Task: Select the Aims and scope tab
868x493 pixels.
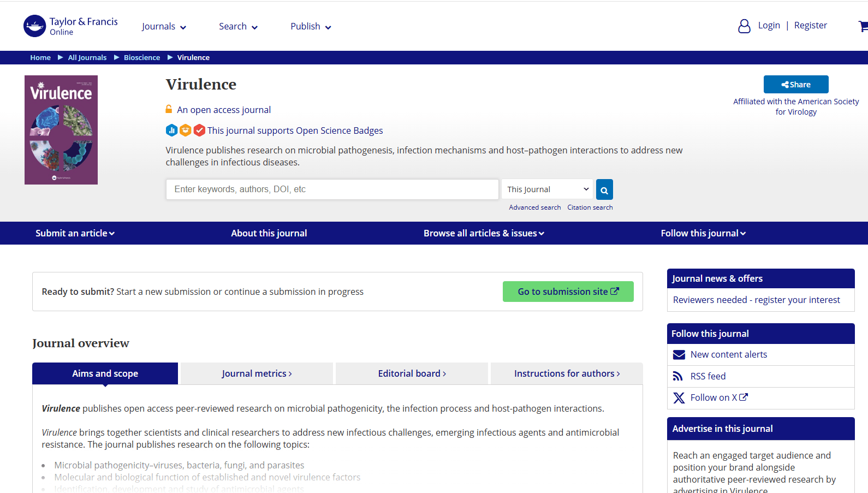Action: [105, 373]
